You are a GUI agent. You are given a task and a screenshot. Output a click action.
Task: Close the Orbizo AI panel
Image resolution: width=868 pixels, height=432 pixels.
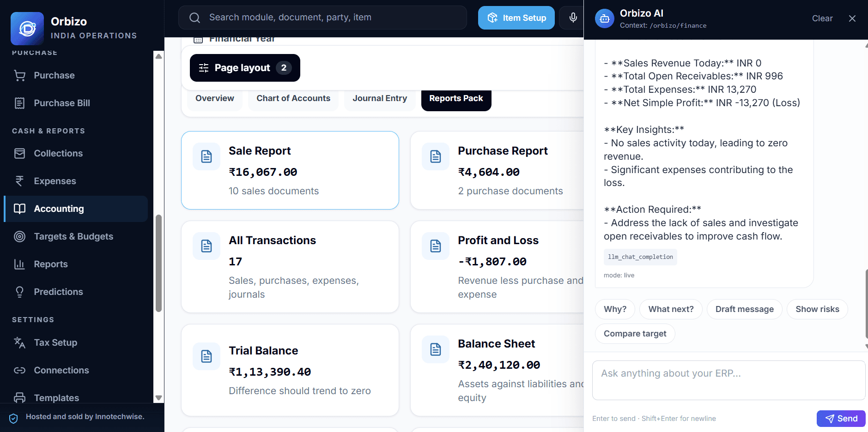coord(852,18)
